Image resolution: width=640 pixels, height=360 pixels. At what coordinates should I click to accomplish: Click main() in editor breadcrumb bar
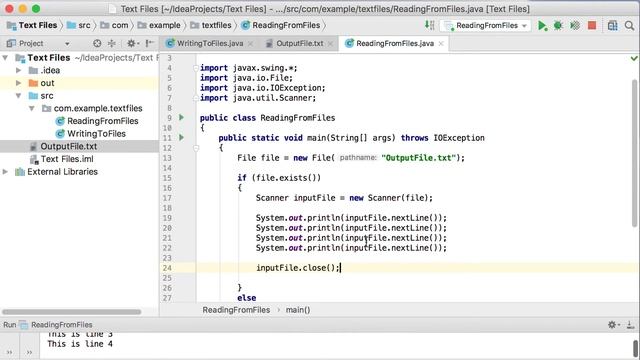tap(298, 310)
